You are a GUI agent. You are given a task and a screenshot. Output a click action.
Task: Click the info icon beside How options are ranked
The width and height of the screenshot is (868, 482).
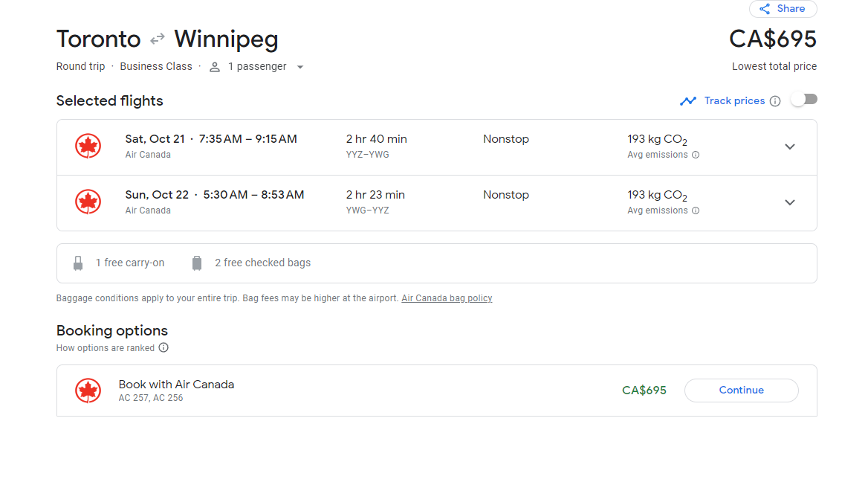(x=163, y=347)
